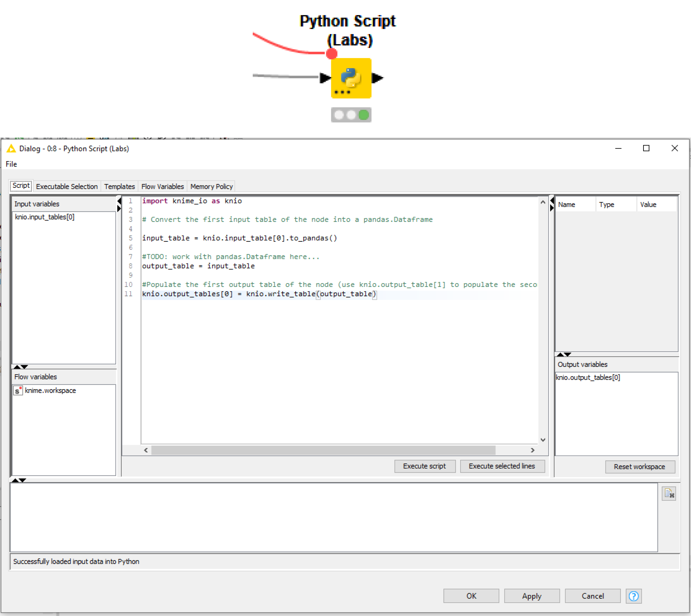Image resolution: width=691 pixels, height=616 pixels.
Task: Toggle splitter arrows above Flow variables
Action: 21,367
